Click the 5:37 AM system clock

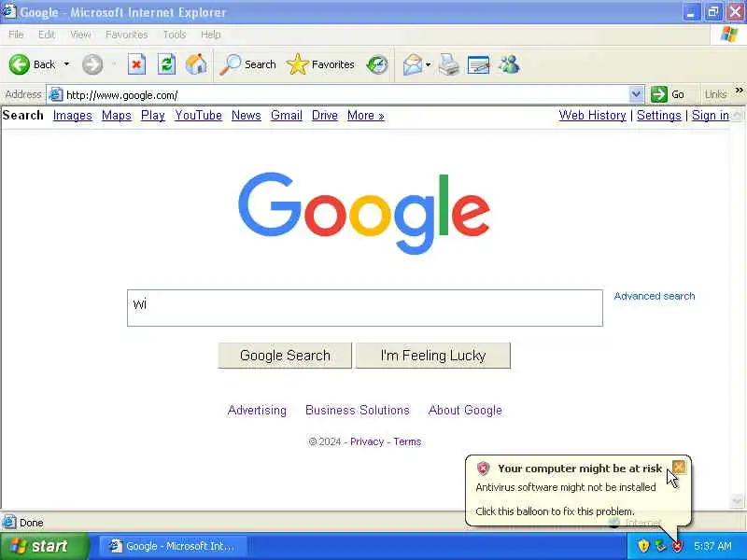[712, 546]
